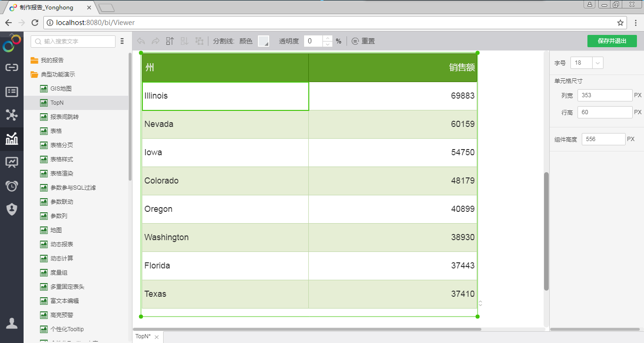Click the 重置 reset button
Viewport: 644px width, 343px height.
click(x=363, y=42)
